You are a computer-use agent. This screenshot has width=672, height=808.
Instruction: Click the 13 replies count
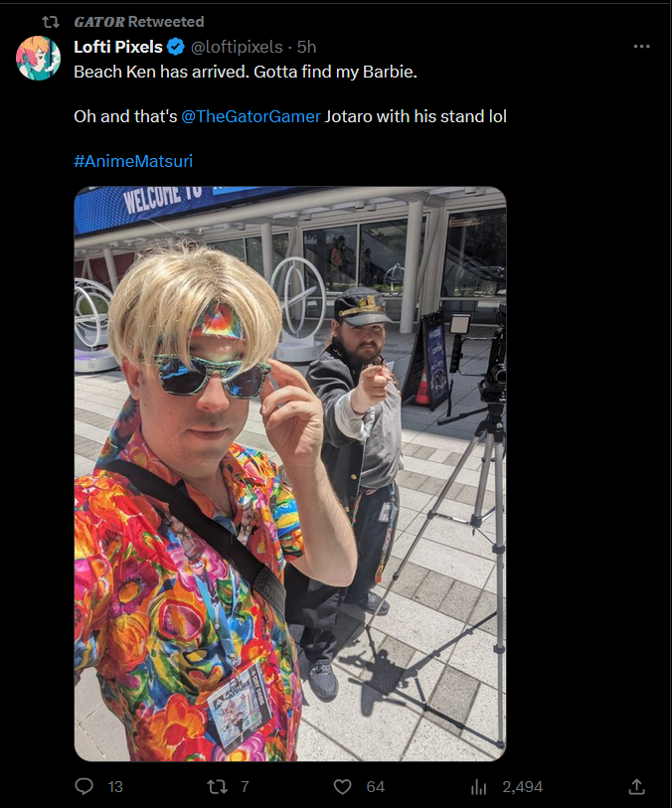pyautogui.click(x=115, y=787)
